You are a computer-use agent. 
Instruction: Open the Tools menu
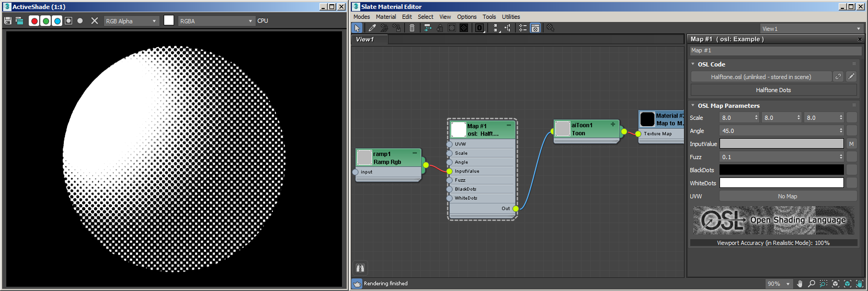[x=489, y=17]
